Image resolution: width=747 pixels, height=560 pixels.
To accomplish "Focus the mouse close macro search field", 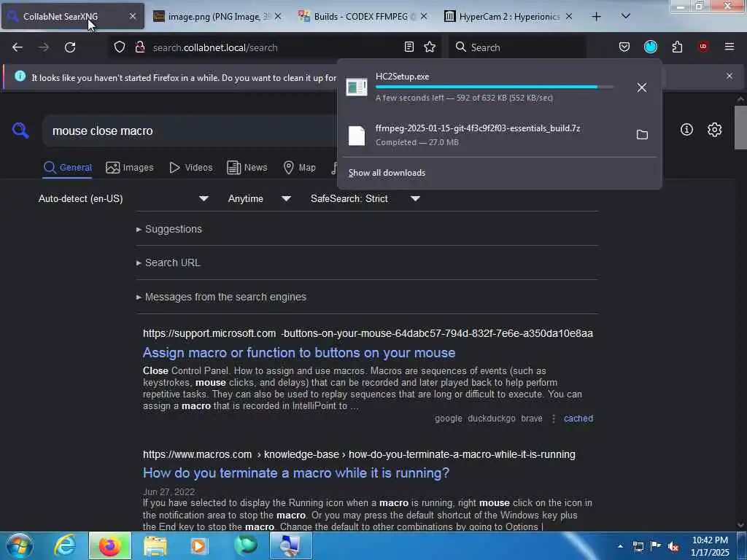I will pos(190,131).
